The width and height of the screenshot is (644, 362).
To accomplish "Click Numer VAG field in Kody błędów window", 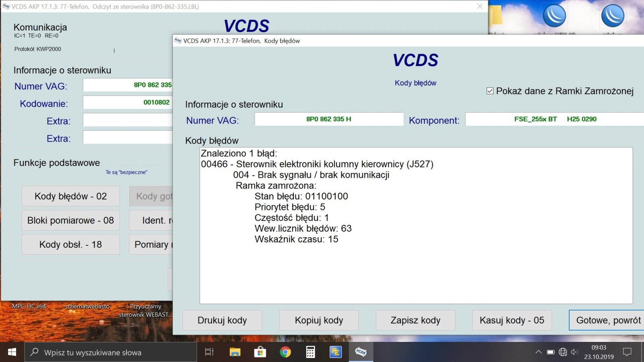I will tap(329, 119).
